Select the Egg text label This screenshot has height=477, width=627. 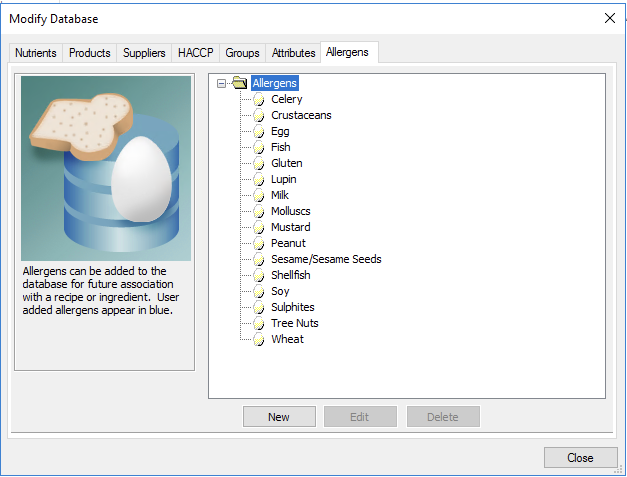click(x=280, y=131)
